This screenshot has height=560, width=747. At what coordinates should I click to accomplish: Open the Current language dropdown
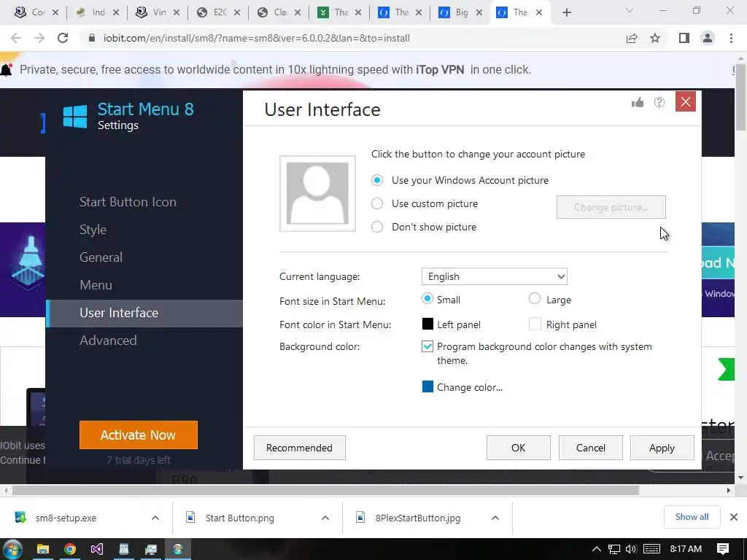coord(494,276)
